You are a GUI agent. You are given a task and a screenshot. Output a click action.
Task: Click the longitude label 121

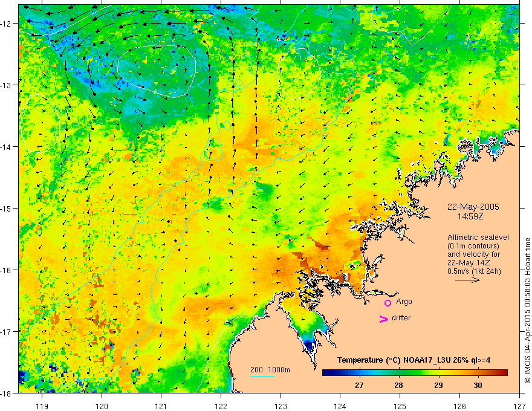(161, 406)
